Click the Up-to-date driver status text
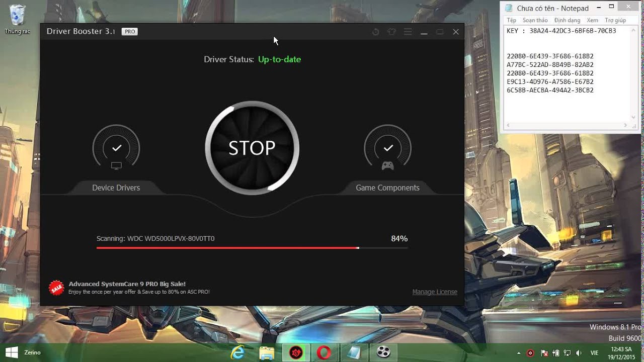644x362 pixels. pyautogui.click(x=279, y=59)
